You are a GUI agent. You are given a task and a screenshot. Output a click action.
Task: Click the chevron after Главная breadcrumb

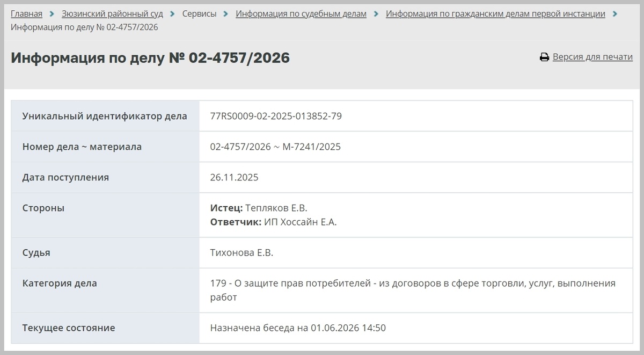(x=52, y=14)
